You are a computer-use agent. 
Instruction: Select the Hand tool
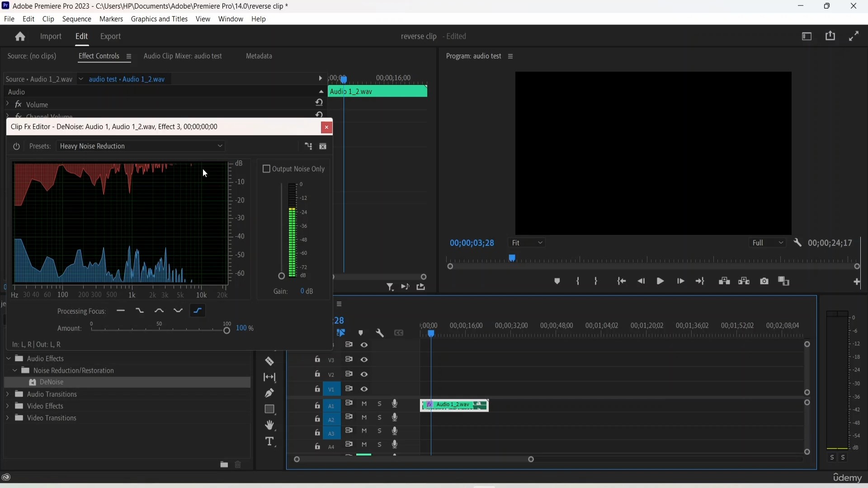coord(270,426)
